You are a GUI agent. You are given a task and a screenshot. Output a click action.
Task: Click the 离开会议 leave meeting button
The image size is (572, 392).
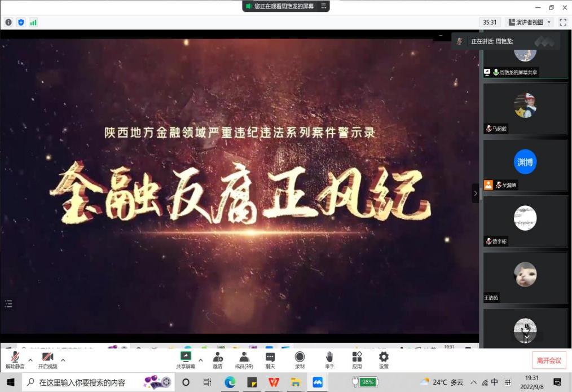pos(548,360)
